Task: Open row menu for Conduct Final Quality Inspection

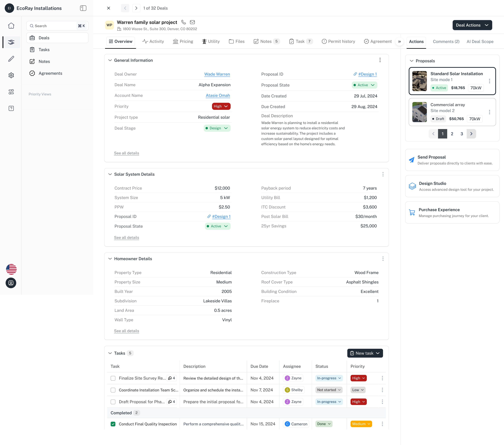Action: (382, 424)
